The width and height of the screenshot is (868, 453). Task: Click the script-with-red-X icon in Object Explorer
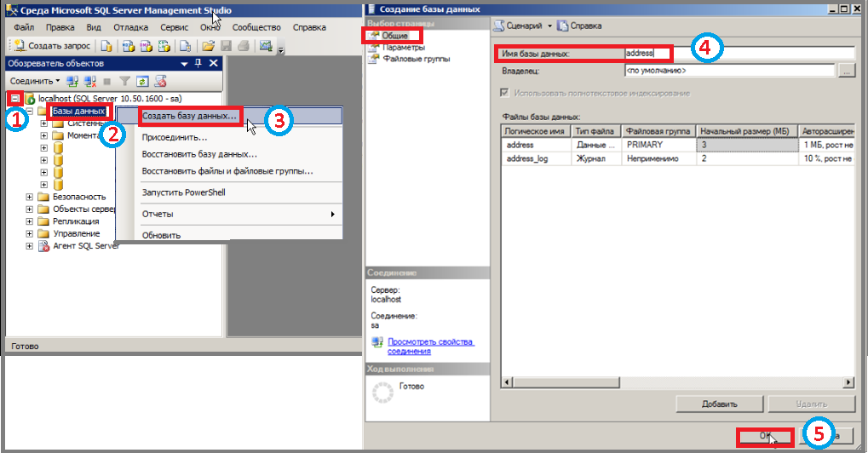click(x=160, y=81)
